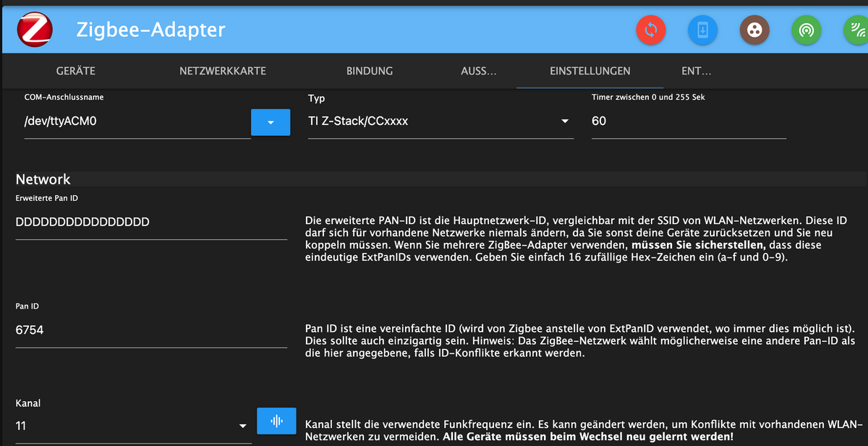This screenshot has width=868, height=446.
Task: Click the brown three-dots group round button
Action: click(754, 30)
